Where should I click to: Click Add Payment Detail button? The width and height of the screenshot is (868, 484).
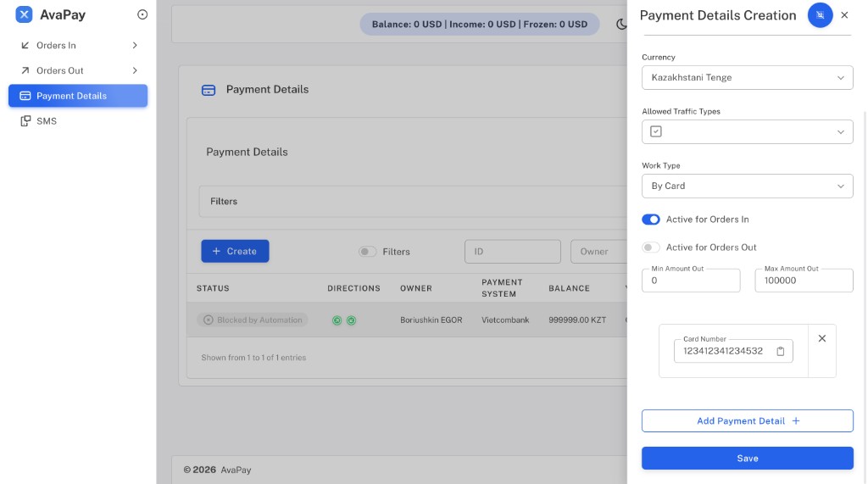click(x=748, y=421)
